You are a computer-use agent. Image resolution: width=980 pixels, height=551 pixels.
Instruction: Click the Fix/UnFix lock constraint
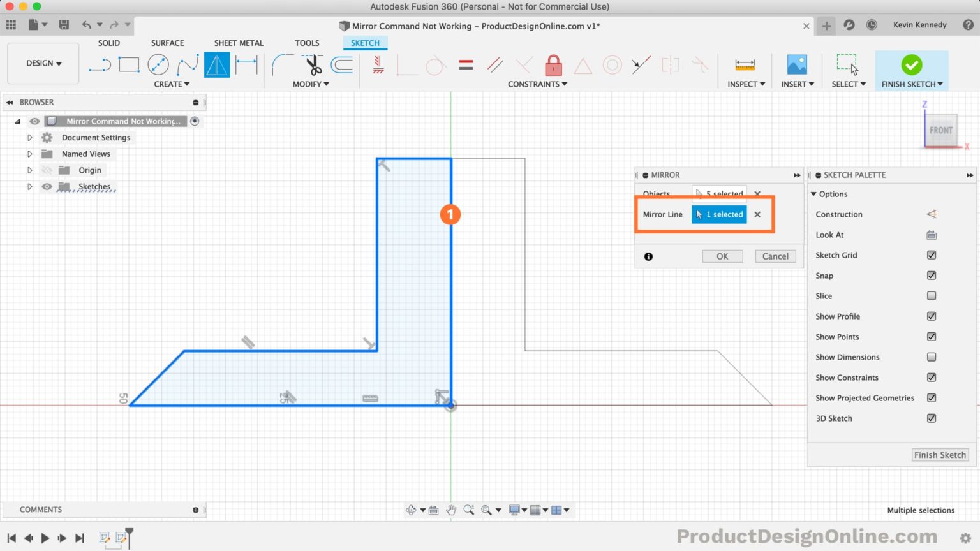553,64
